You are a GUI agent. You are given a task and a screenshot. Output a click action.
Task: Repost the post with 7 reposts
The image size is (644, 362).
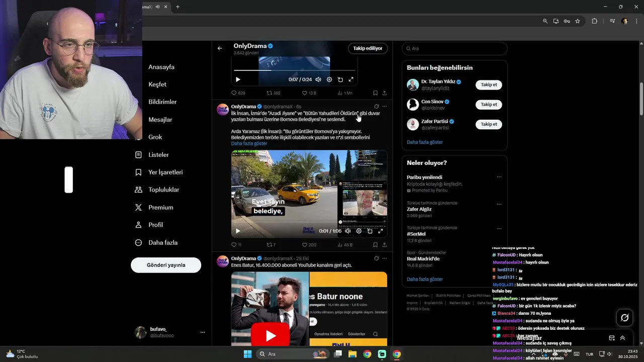click(271, 245)
